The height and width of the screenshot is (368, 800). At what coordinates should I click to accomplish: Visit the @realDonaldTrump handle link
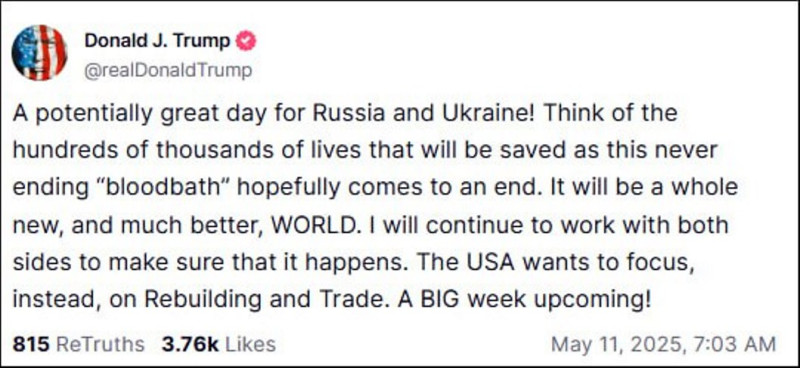[168, 70]
